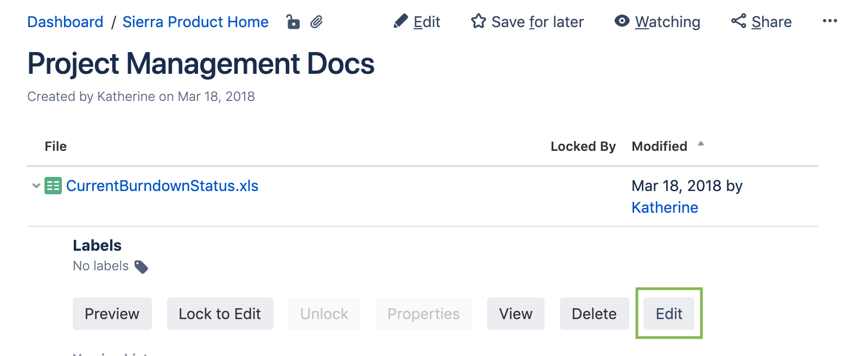Click the page restrictions unlocked padlock icon
Image resolution: width=868 pixels, height=356 pixels.
pyautogui.click(x=293, y=22)
